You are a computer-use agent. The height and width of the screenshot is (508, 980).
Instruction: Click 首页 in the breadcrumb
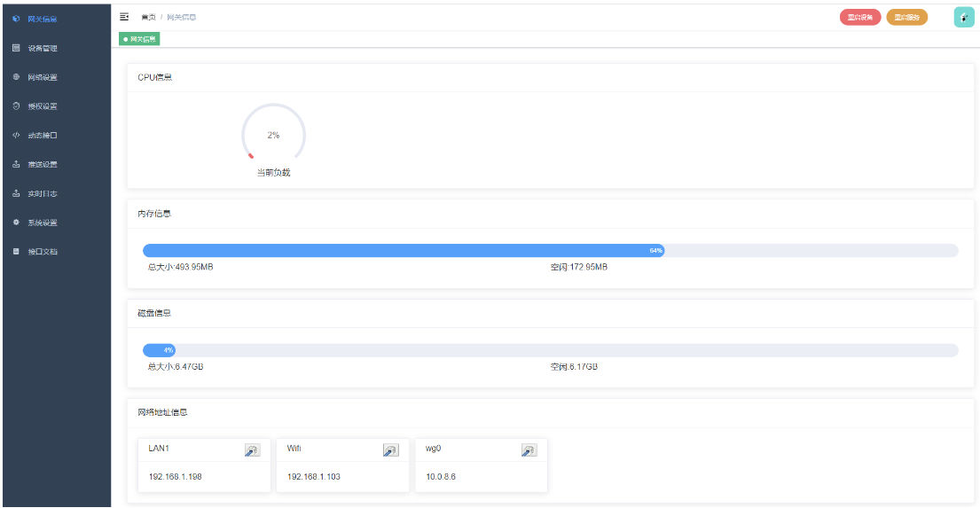[x=147, y=17]
